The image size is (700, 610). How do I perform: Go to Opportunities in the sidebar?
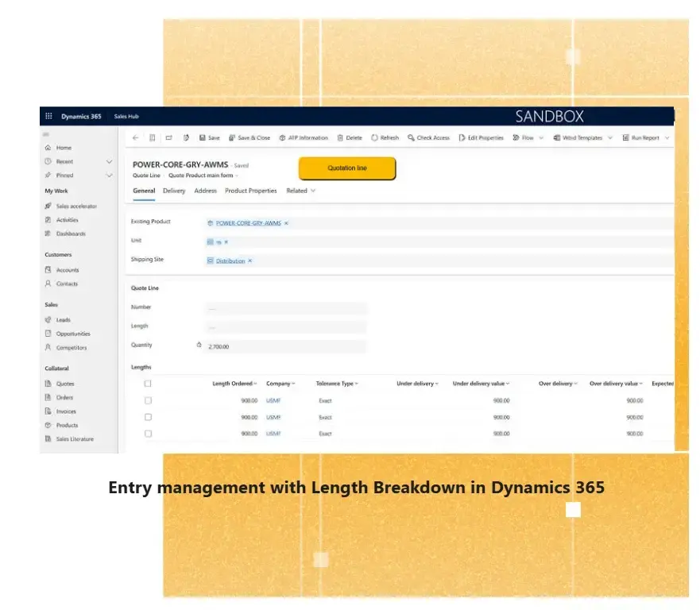[73, 334]
